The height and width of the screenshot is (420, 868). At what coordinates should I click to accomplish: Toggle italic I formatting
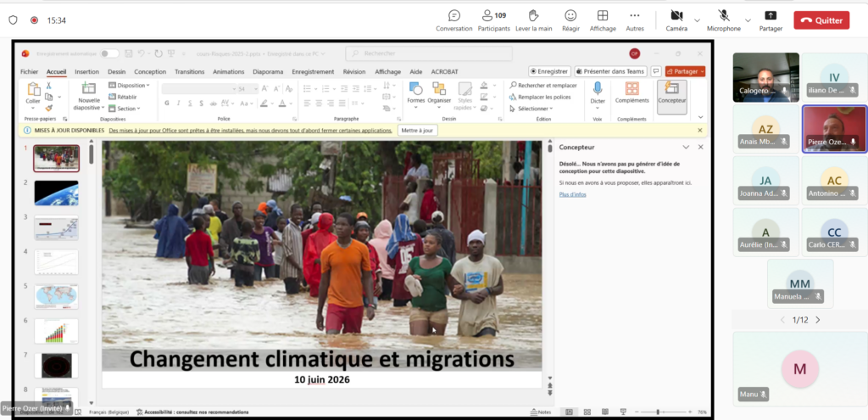(178, 103)
